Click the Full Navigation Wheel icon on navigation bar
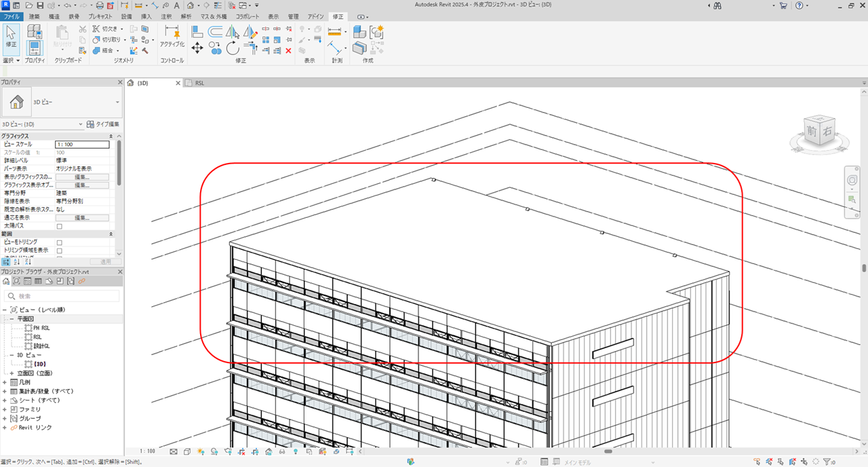The width and height of the screenshot is (868, 467). 852,181
